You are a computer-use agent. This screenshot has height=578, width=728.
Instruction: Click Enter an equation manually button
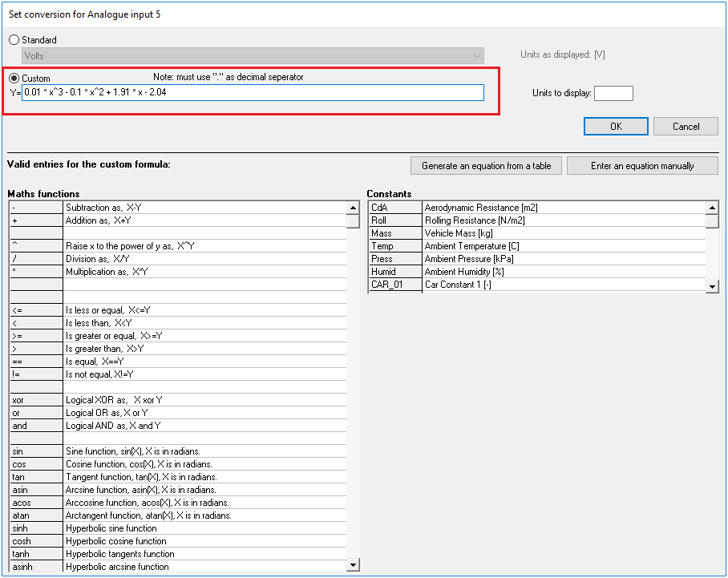pyautogui.click(x=642, y=166)
